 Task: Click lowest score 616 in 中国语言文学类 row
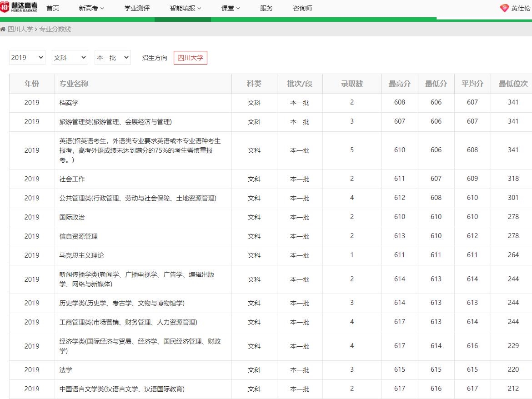tap(436, 389)
